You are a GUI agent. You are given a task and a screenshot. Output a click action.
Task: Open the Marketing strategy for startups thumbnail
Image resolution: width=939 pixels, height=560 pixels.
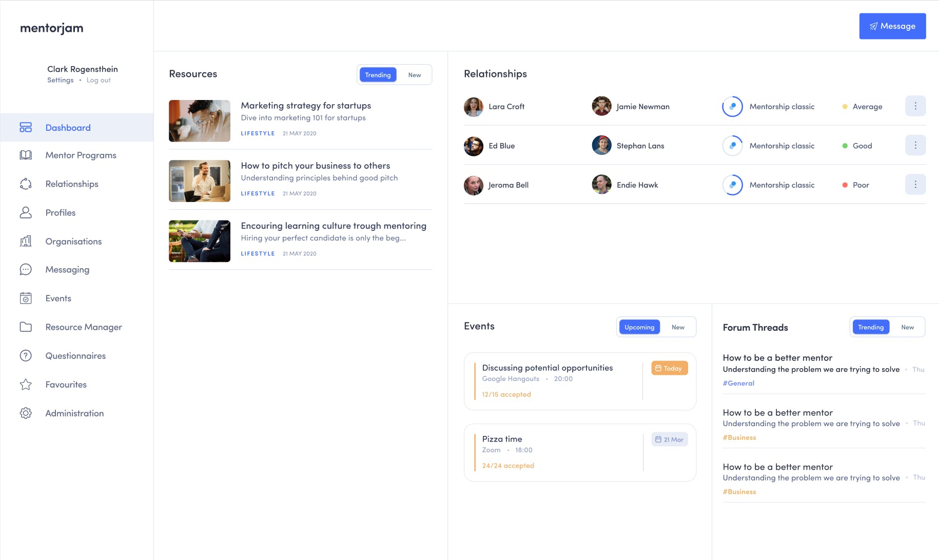pos(200,121)
